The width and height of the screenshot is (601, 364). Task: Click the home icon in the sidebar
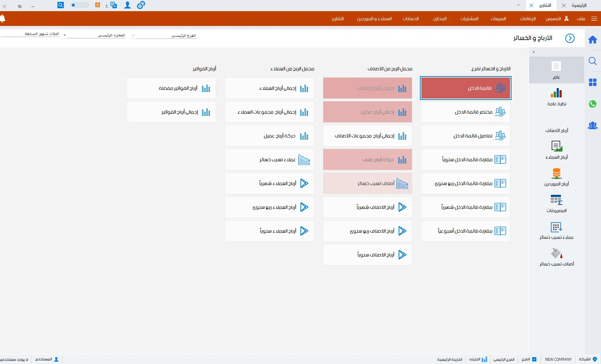[x=593, y=40]
